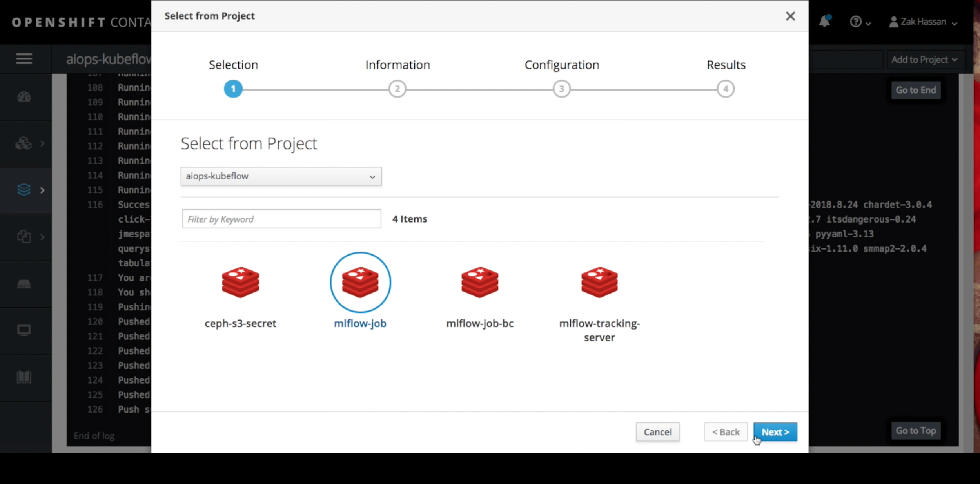
Task: Go to wizard step 2 Information
Action: [x=397, y=89]
